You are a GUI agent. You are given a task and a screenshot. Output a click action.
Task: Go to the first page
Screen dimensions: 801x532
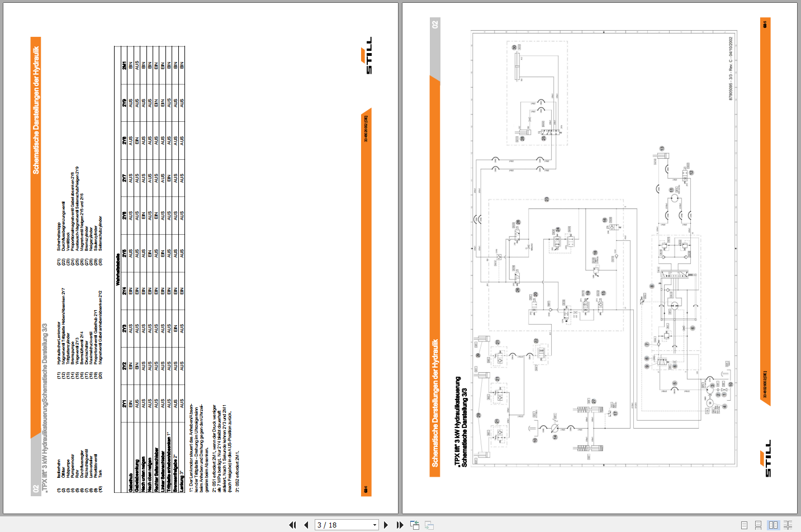point(292,525)
